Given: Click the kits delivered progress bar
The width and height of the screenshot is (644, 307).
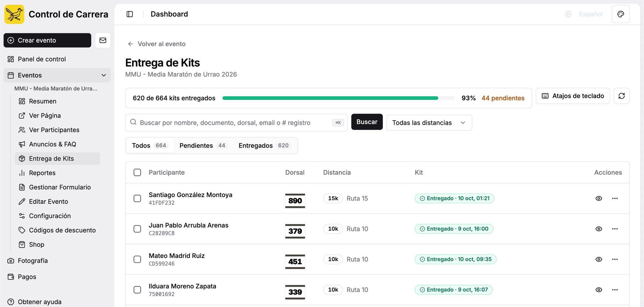Looking at the screenshot, I should 338,98.
